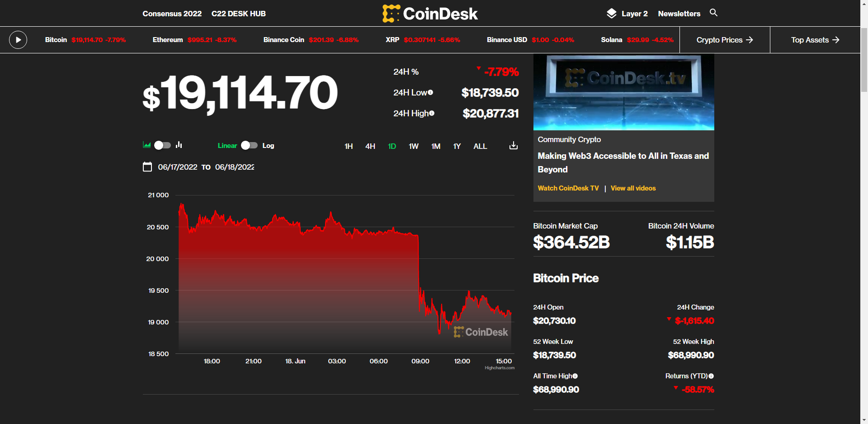Image resolution: width=868 pixels, height=424 pixels.
Task: Open the Crypto Prices menu
Action: pos(724,40)
